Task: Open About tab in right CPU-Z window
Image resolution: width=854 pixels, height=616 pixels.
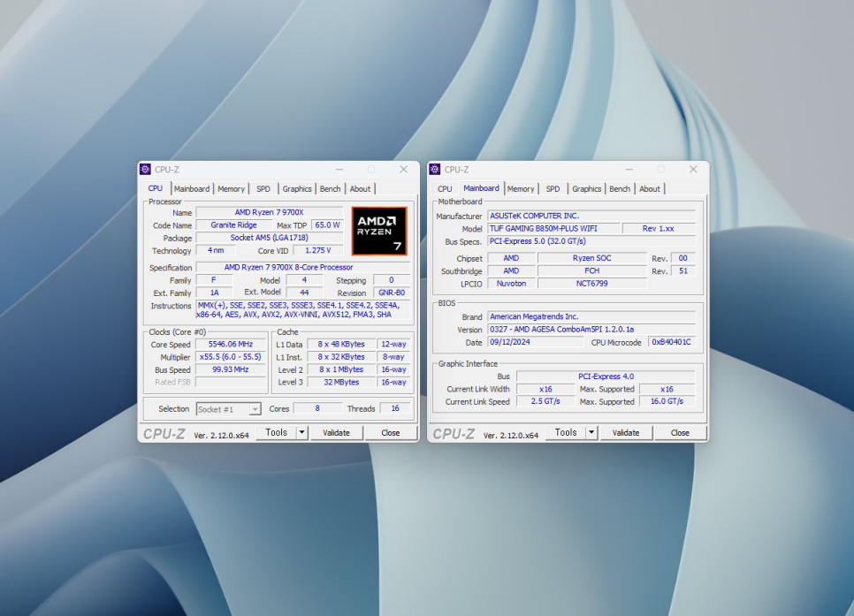Action: coord(650,189)
